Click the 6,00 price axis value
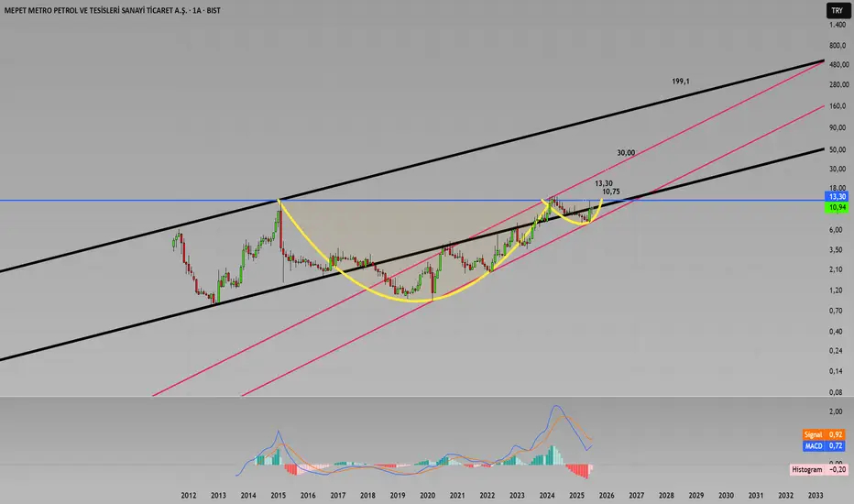Screen dimensions: 854x504 836,230
